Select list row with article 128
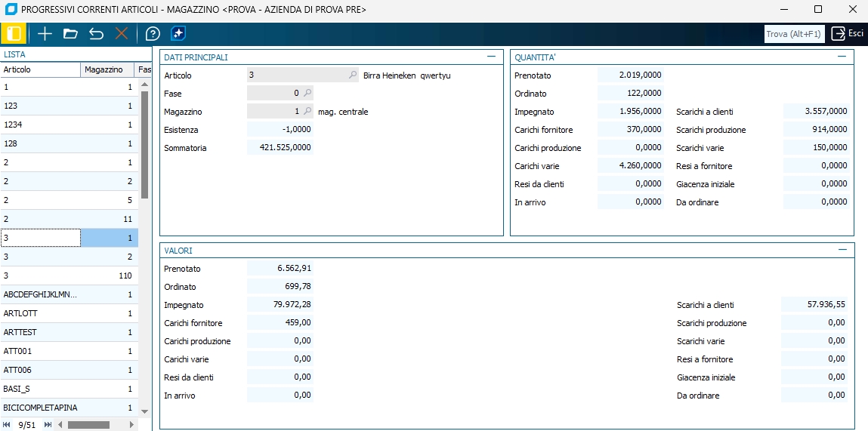Image resolution: width=868 pixels, height=431 pixels. point(69,143)
